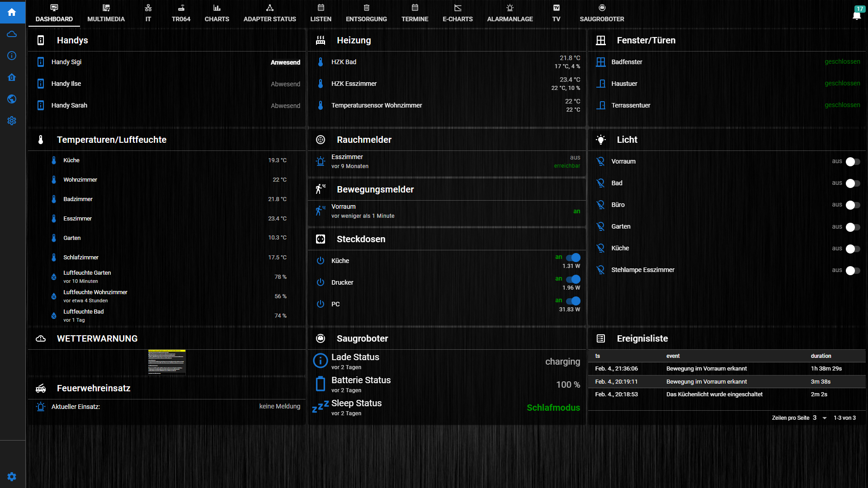Toggle the Bad light switch

[853, 183]
